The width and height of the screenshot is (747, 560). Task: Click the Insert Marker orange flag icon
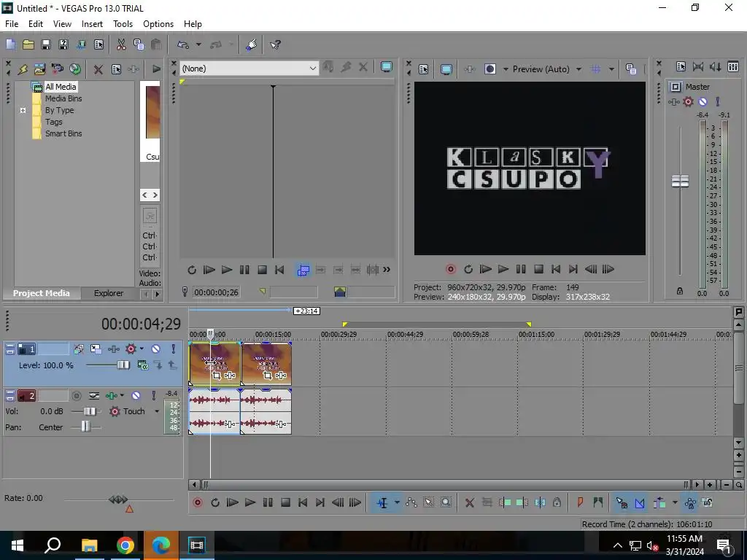pos(580,502)
